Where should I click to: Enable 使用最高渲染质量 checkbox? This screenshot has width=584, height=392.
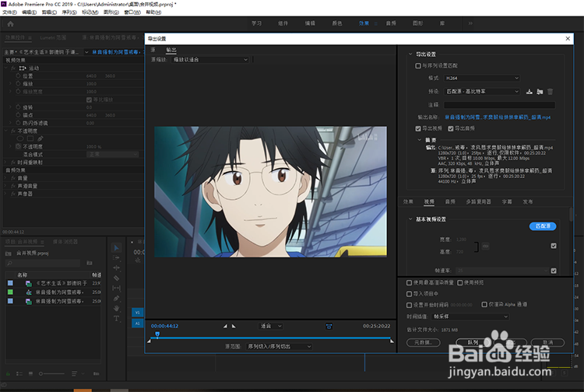pyautogui.click(x=409, y=282)
